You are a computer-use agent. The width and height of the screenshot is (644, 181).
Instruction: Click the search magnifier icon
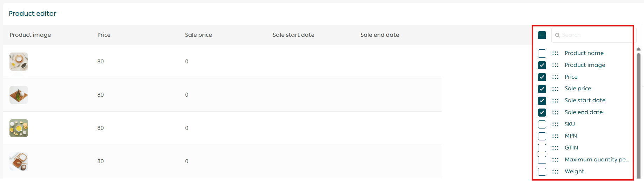pos(557,35)
